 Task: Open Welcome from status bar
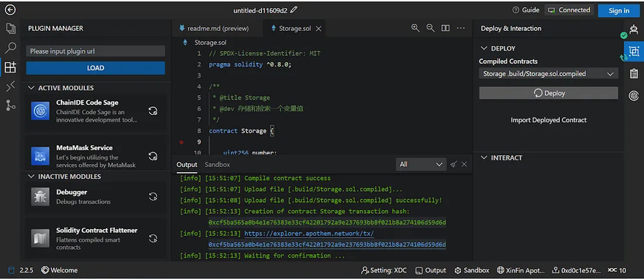(59, 270)
